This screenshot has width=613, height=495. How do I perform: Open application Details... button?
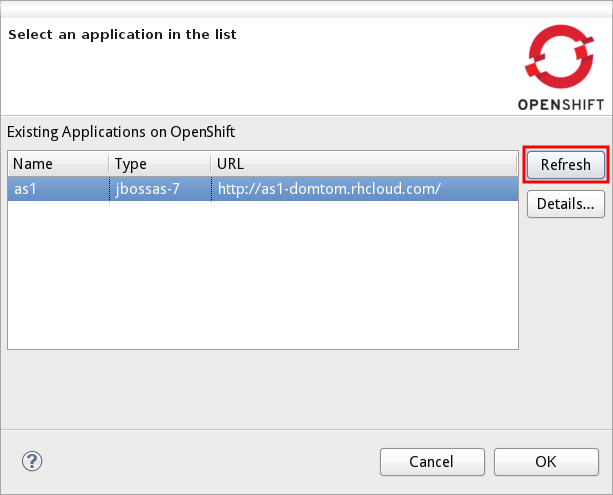(566, 204)
